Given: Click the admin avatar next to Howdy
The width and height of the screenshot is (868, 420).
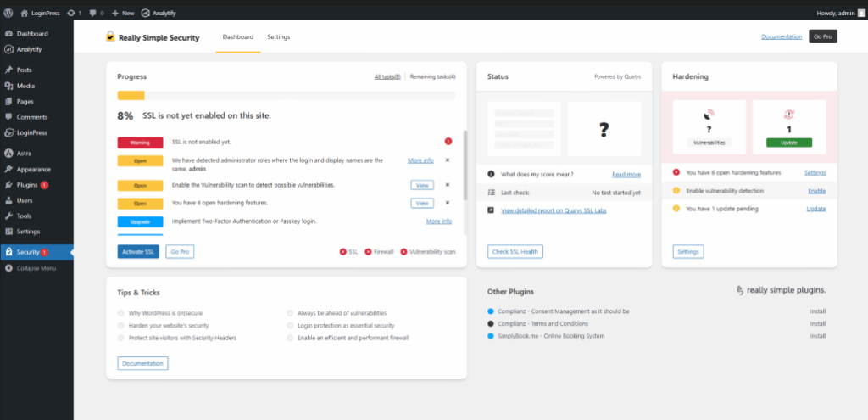Looking at the screenshot, I should 861,13.
